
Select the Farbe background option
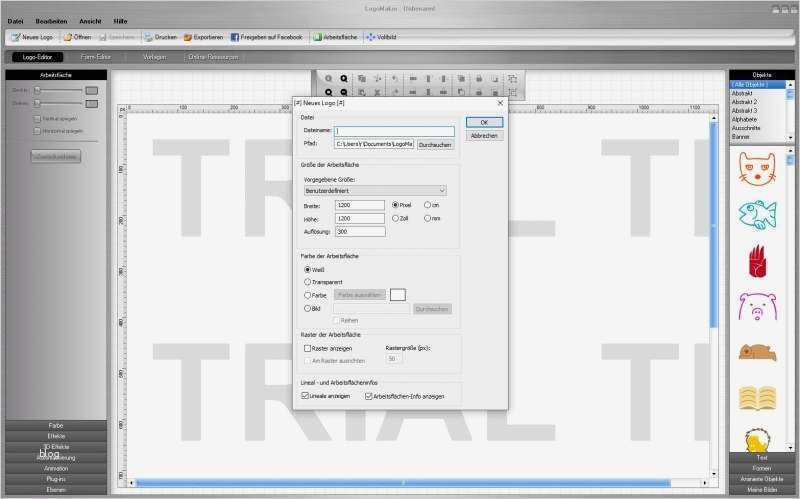click(x=308, y=295)
